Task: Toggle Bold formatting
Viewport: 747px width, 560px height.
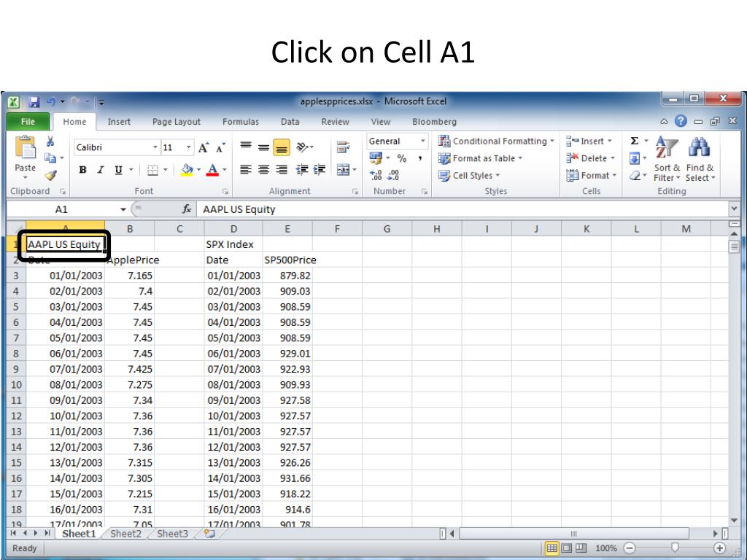Action: (x=83, y=170)
